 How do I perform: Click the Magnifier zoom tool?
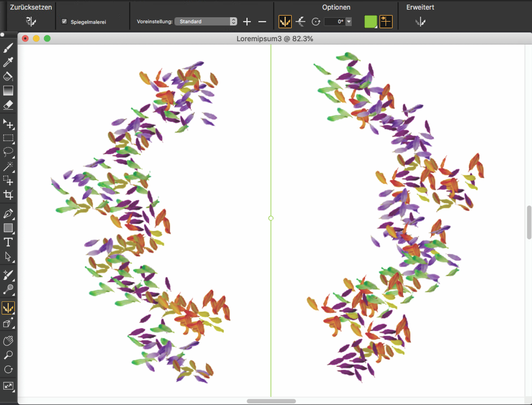point(8,355)
